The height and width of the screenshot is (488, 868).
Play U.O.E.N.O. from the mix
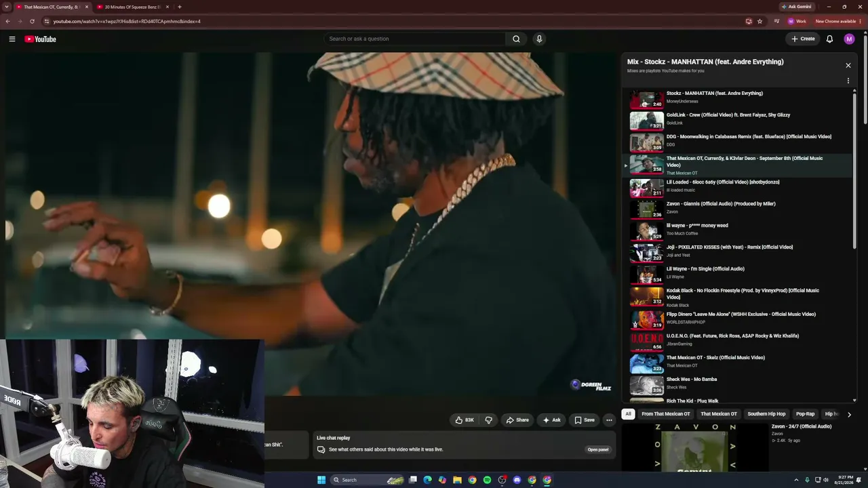(x=738, y=341)
